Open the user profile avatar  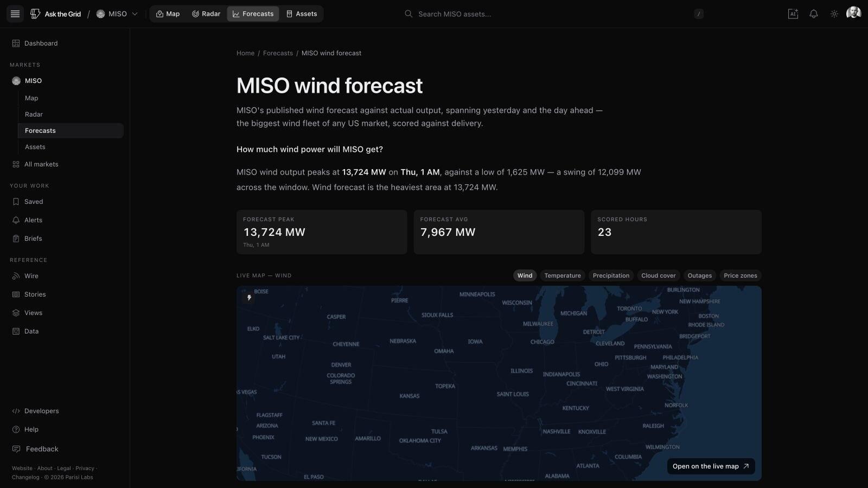point(854,13)
